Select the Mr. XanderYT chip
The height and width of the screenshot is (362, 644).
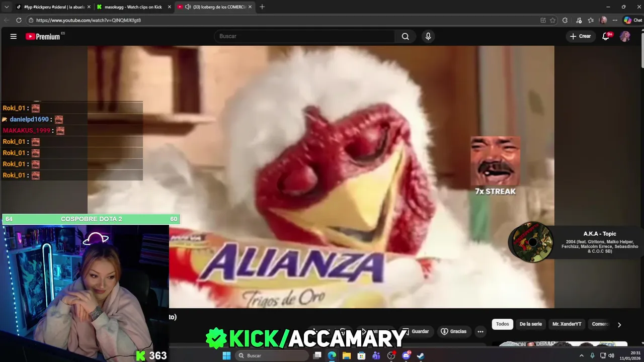pos(567,324)
